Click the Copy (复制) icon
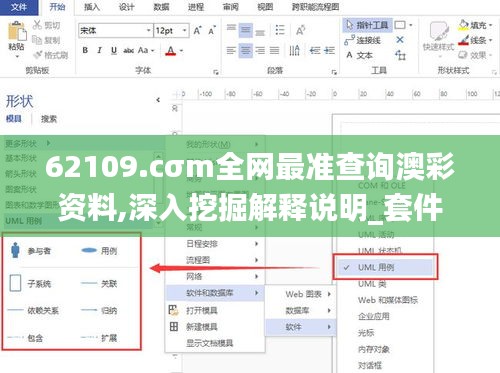 pos(37,40)
